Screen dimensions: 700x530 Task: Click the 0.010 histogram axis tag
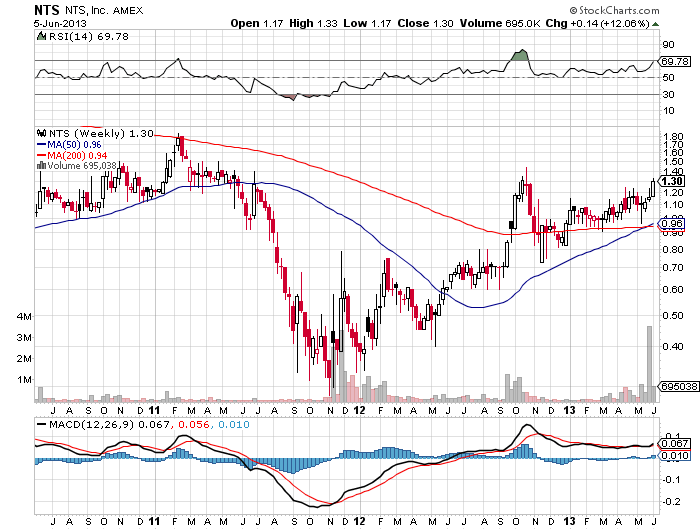coord(675,455)
